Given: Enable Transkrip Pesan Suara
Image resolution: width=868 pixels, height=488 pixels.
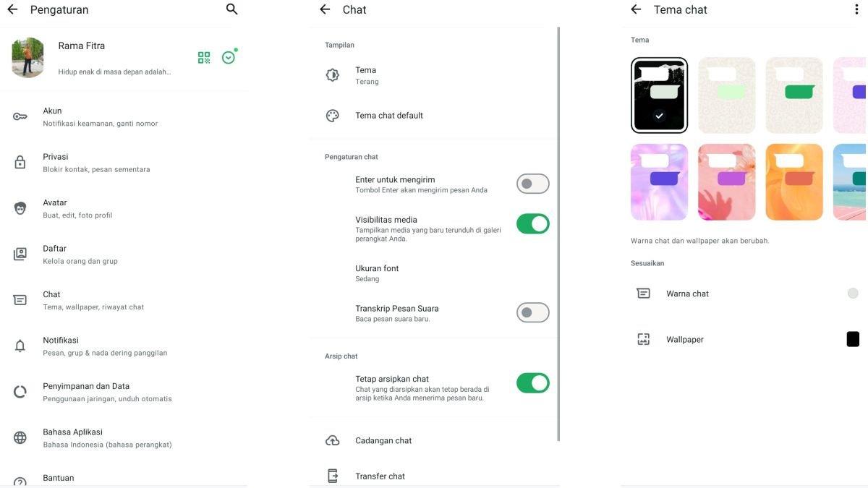Looking at the screenshot, I should pyautogui.click(x=533, y=312).
